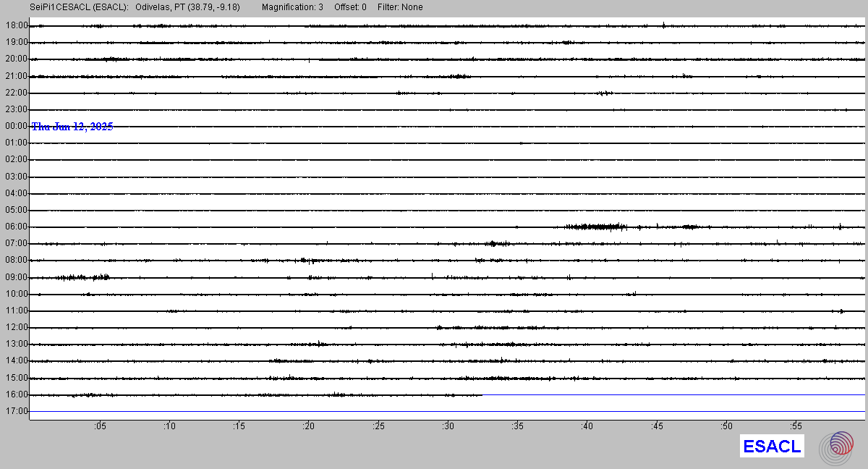The image size is (868, 469).
Task: Click the 00:00 hour label
Action: point(16,126)
